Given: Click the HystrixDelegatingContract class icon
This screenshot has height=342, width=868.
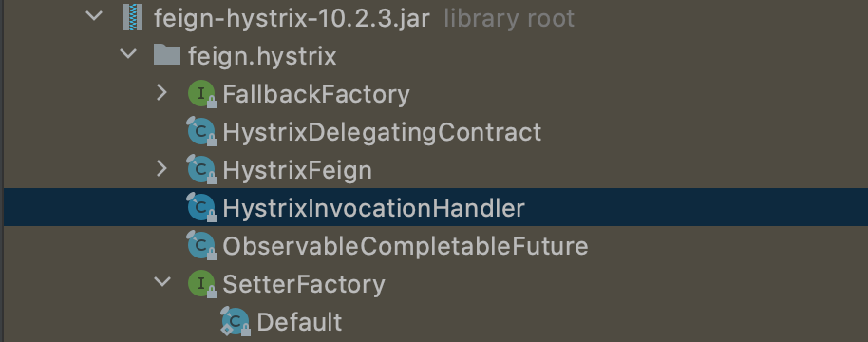Looking at the screenshot, I should [201, 132].
